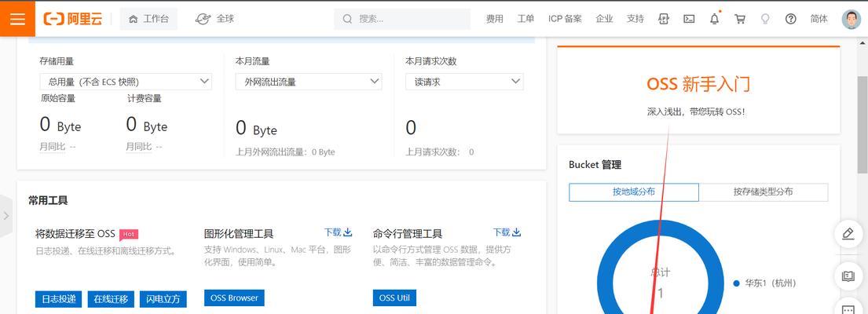Click the 日志投递 button
The height and width of the screenshot is (314, 868).
coord(59,299)
